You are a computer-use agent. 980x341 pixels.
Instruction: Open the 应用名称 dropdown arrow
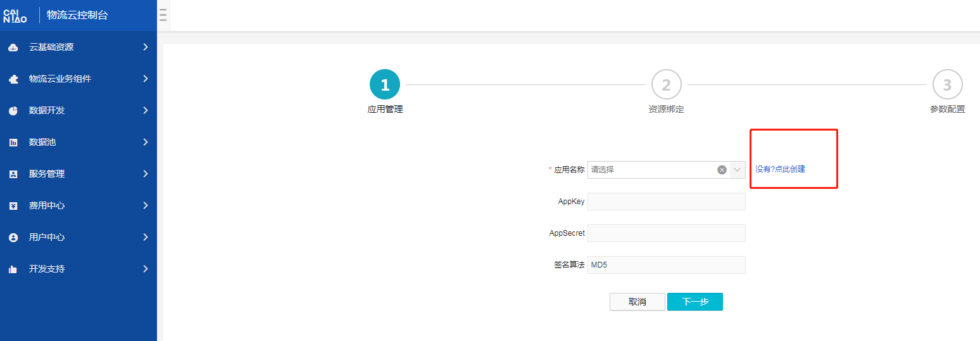738,170
